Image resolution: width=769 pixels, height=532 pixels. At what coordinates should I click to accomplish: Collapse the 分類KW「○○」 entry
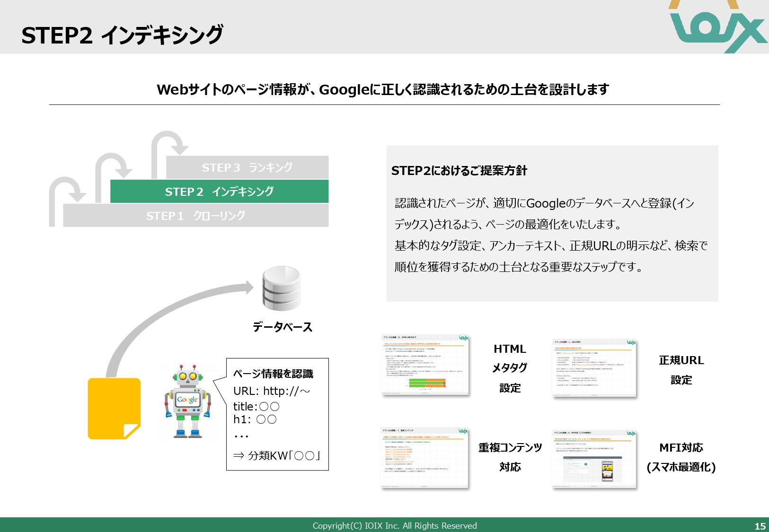pos(277,455)
